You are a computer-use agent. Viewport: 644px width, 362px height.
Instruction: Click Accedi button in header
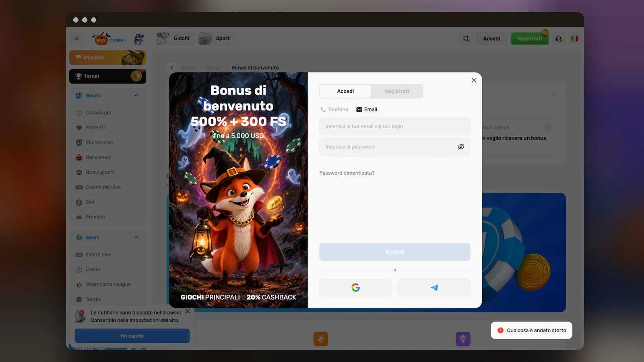(491, 39)
